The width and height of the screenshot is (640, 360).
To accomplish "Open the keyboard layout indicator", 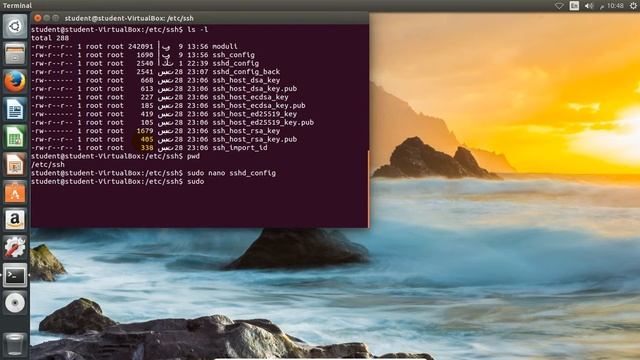I will (x=574, y=6).
